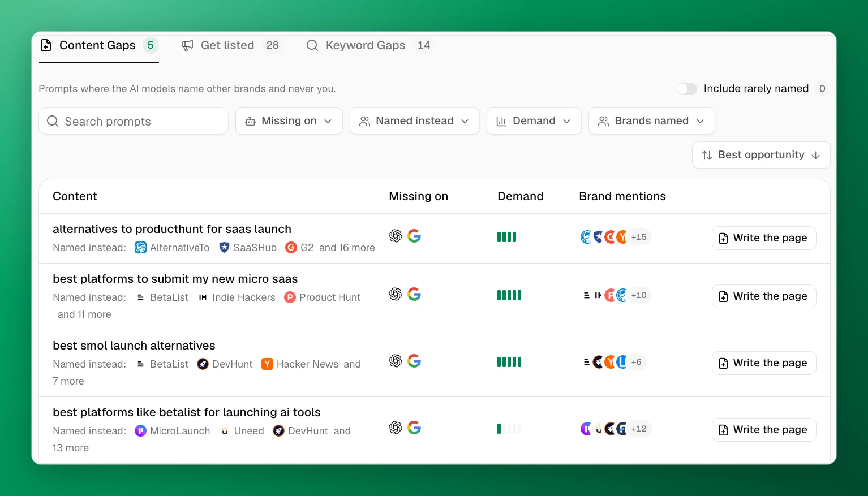Expand the Named instead filter
Image resolution: width=868 pixels, height=496 pixels.
coord(415,121)
